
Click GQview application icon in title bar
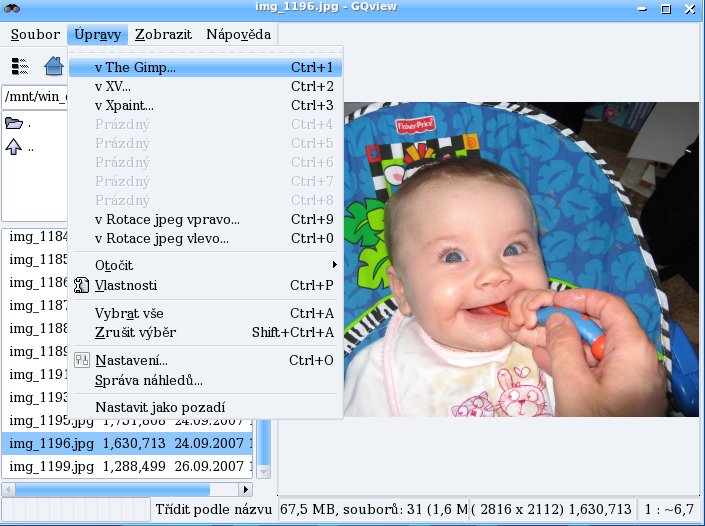pos(12,8)
